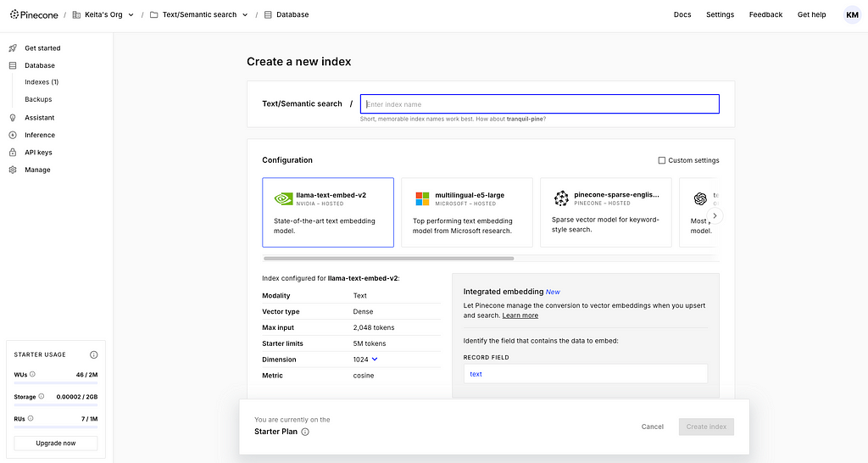Focus the Enter index name field
The height and width of the screenshot is (463, 868).
(540, 104)
